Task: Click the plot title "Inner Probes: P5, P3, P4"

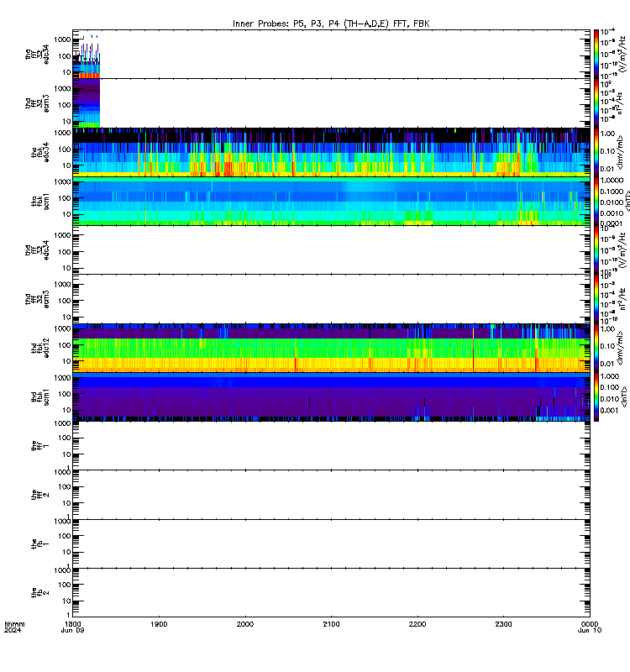Action: click(287, 24)
